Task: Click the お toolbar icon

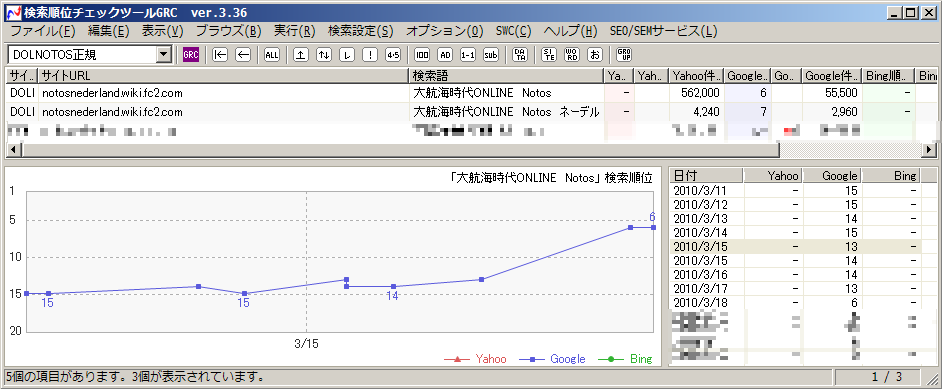Action: click(x=595, y=55)
